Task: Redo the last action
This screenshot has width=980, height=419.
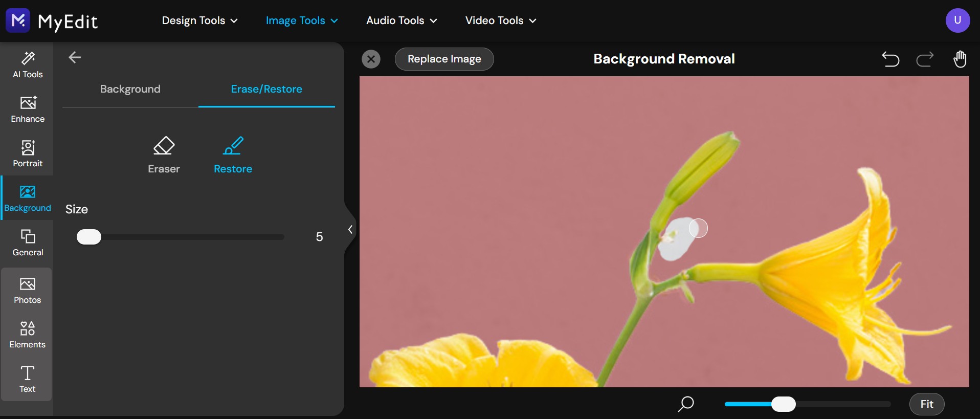Action: pyautogui.click(x=925, y=59)
